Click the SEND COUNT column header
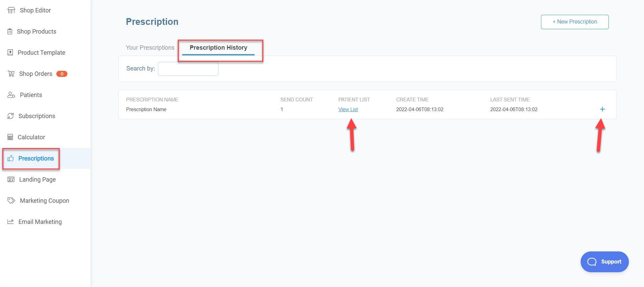Screen dimensions: 644x287 tap(297, 100)
